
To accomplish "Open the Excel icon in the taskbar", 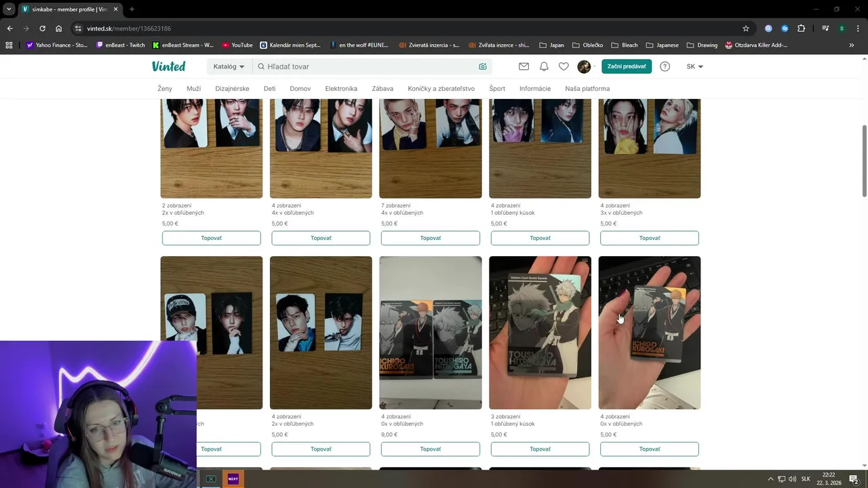I will (211, 479).
